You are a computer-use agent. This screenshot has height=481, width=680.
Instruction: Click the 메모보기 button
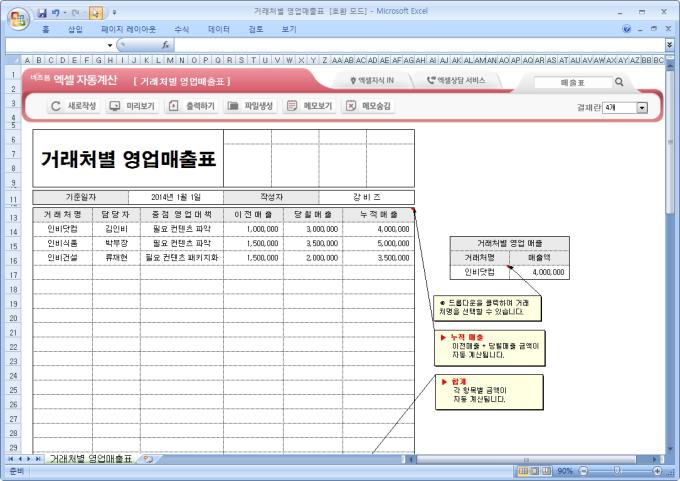coord(310,106)
